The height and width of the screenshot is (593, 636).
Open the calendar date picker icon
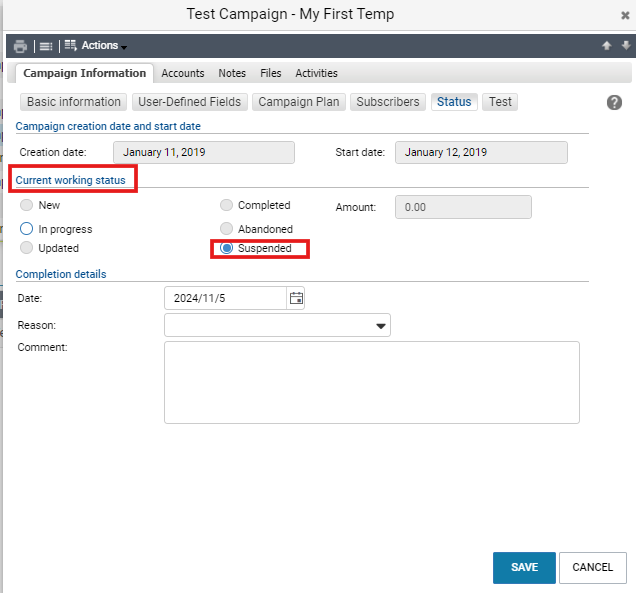pos(296,298)
